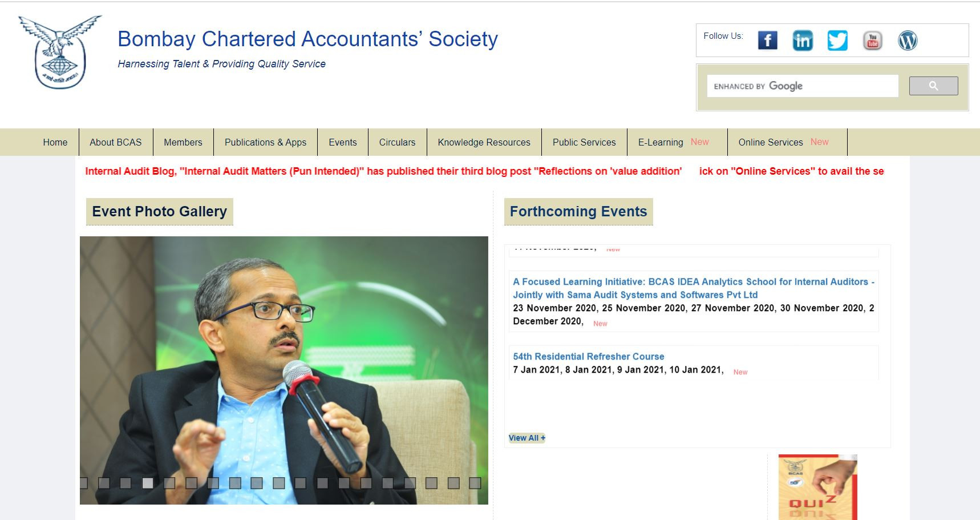This screenshot has height=520, width=980.
Task: Click the Google custom search field
Action: 803,86
